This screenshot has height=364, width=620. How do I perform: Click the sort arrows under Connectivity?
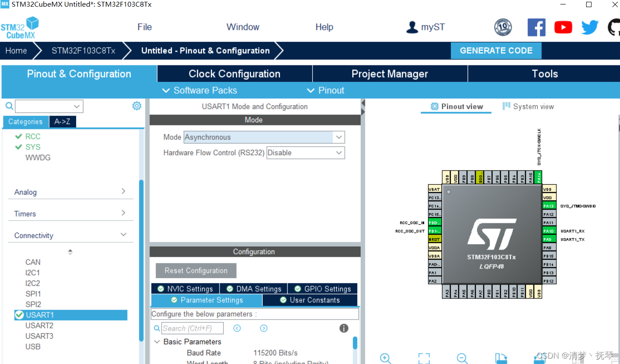(x=70, y=252)
